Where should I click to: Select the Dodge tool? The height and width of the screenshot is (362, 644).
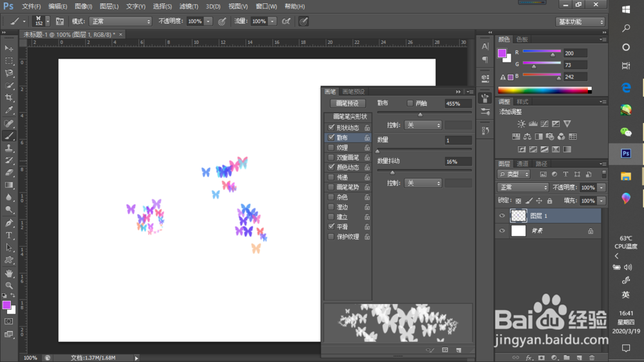8,210
